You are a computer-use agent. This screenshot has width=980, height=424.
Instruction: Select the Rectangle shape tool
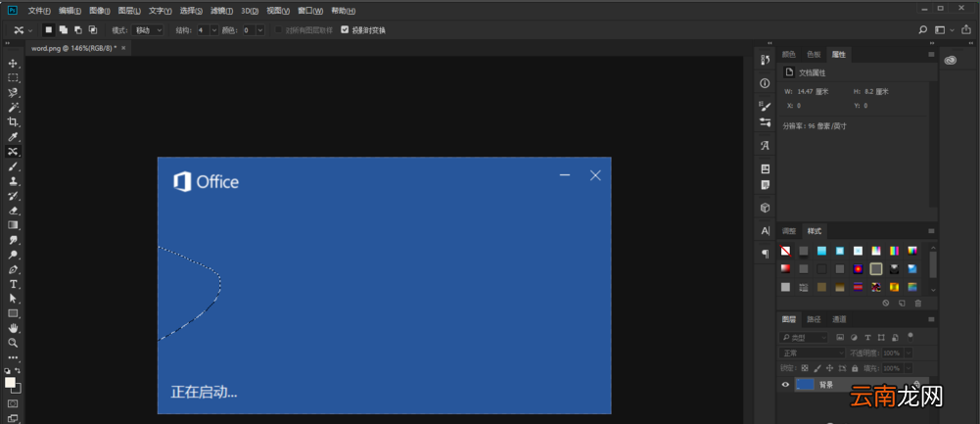click(x=13, y=313)
